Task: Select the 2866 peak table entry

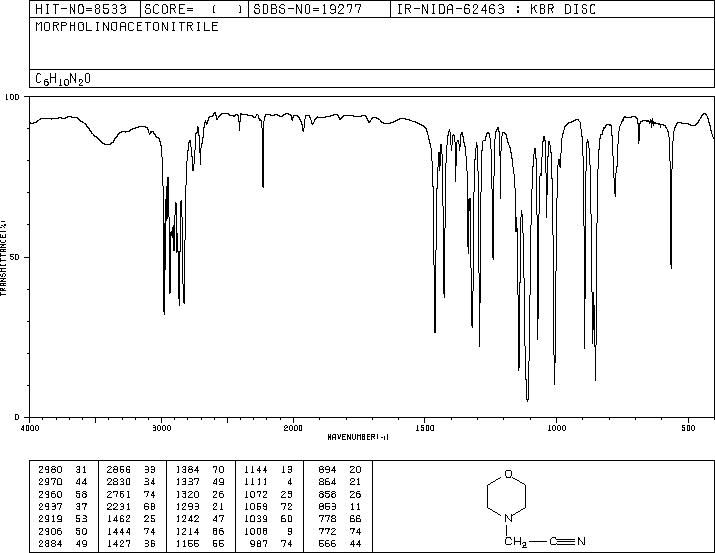Action: click(x=131, y=470)
